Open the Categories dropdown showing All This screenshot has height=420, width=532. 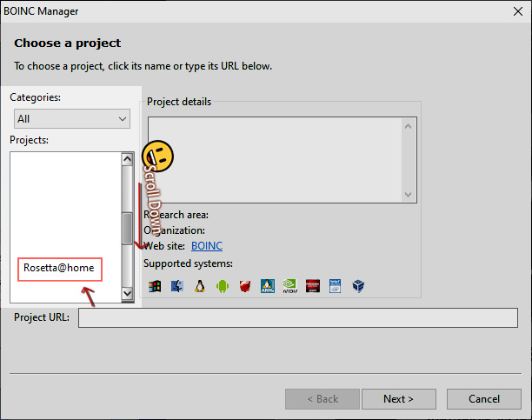coord(72,119)
